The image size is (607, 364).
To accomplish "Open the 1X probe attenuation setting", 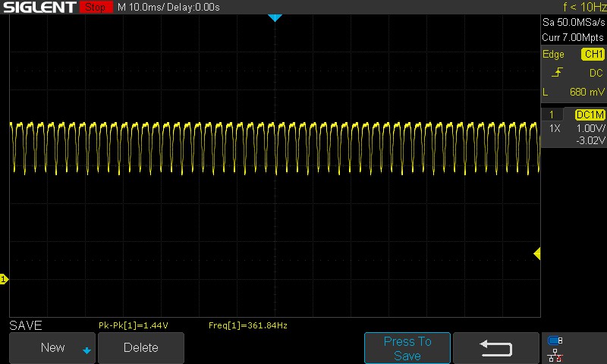I will point(555,128).
